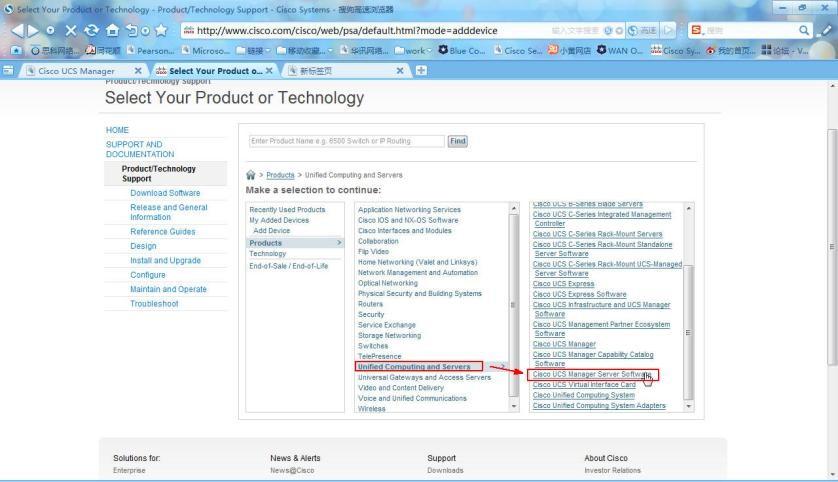Select Add Device under My Added Devices

click(271, 230)
